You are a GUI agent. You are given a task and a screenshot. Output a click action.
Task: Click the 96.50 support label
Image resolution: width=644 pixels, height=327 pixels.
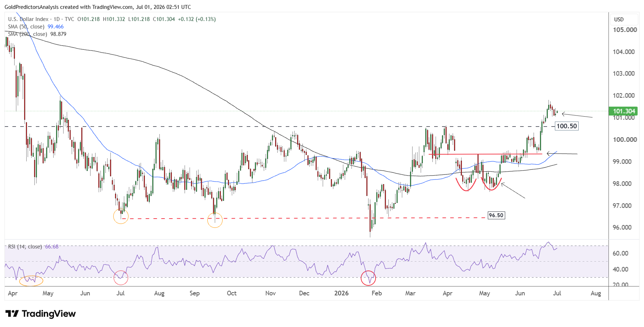tap(496, 215)
